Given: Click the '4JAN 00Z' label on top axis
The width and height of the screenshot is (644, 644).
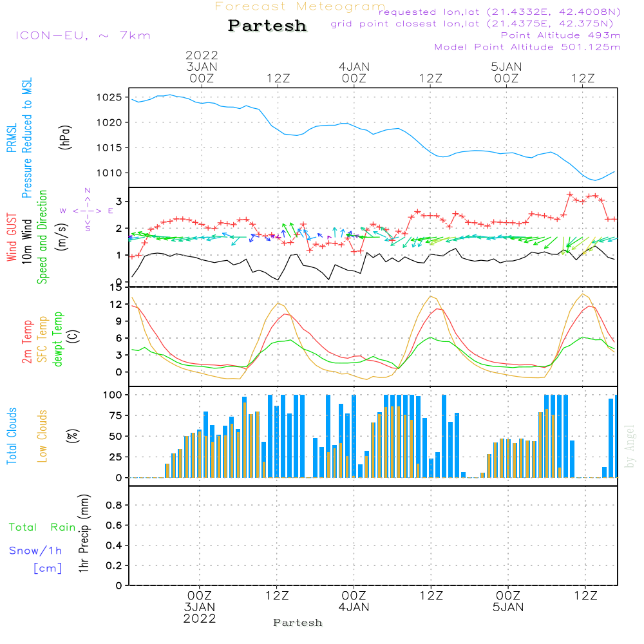Looking at the screenshot, I should coord(354,72).
